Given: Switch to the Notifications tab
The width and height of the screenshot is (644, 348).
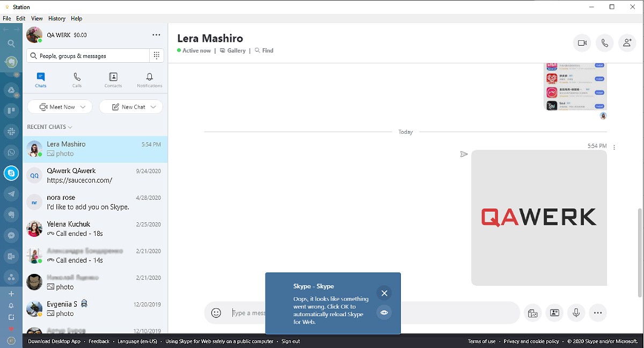Looking at the screenshot, I should point(149,80).
